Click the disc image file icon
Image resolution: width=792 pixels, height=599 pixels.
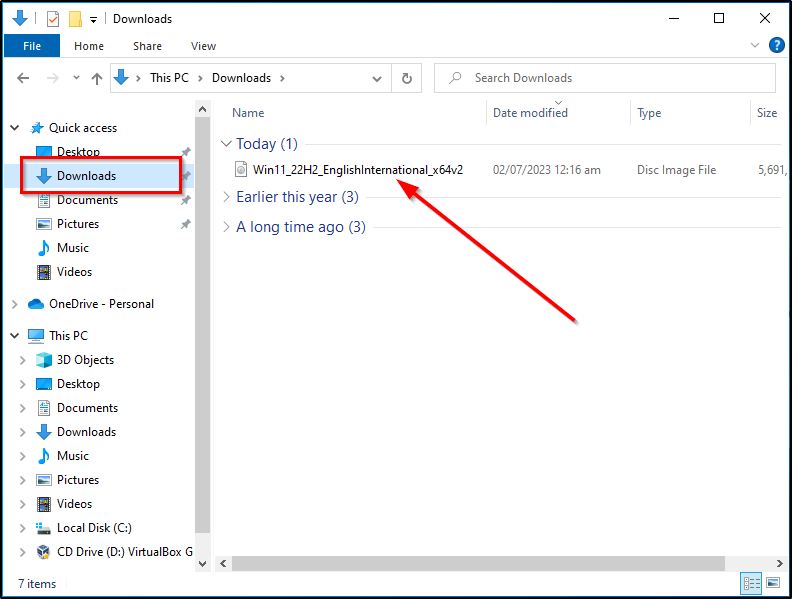[x=241, y=169]
